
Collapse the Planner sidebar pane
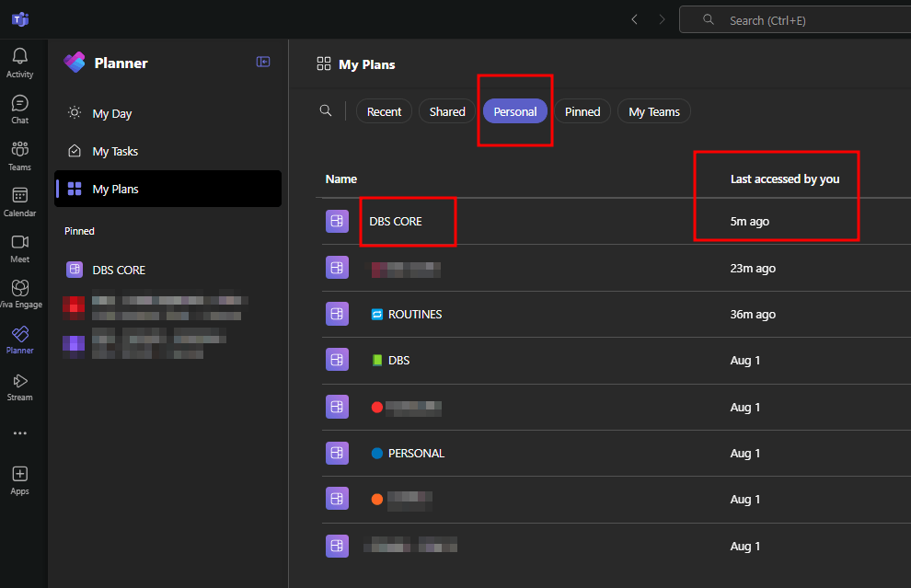[x=263, y=62]
